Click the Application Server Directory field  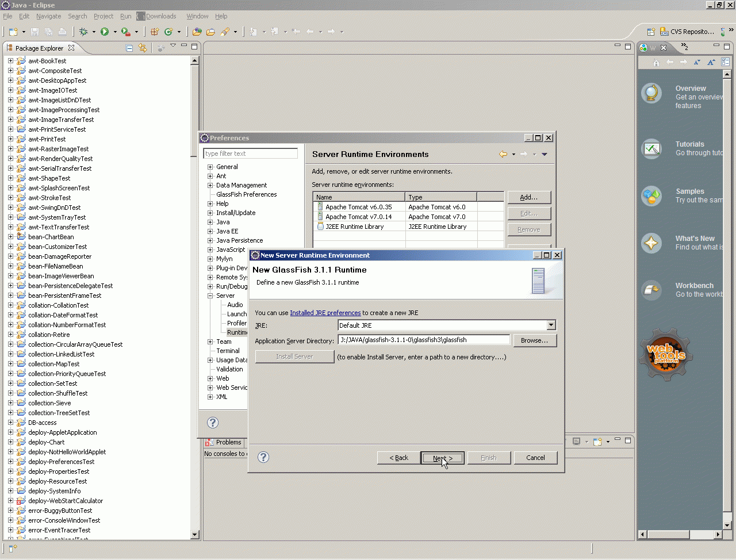[424, 340]
